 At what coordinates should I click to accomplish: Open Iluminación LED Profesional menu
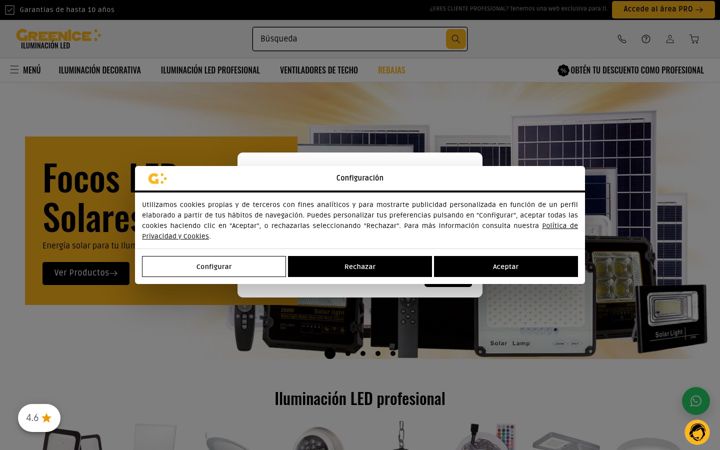coord(210,70)
